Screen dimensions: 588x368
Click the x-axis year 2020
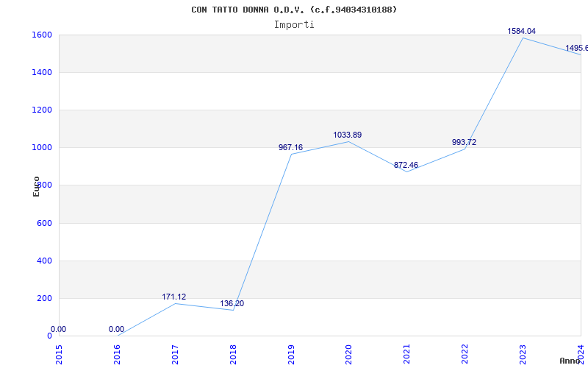(348, 355)
